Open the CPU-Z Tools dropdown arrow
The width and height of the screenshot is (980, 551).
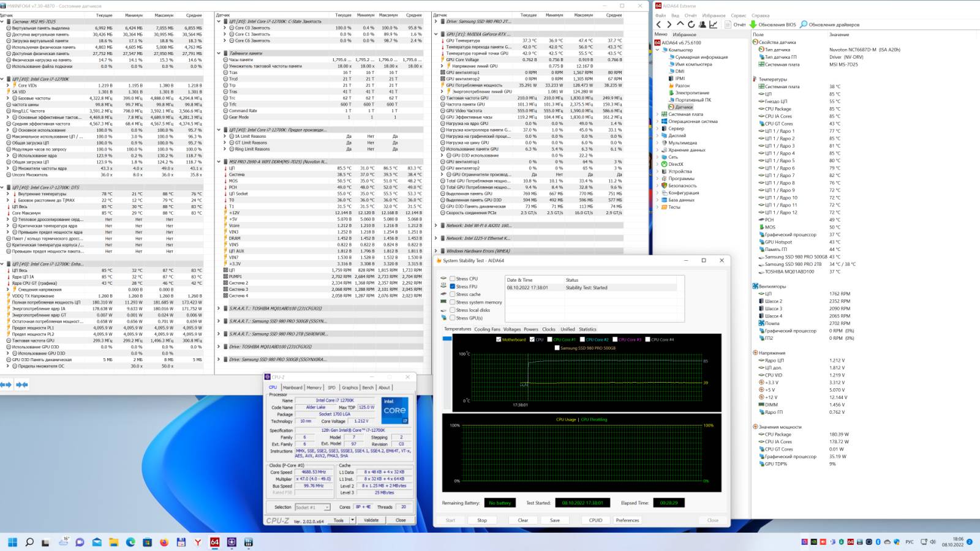[352, 520]
